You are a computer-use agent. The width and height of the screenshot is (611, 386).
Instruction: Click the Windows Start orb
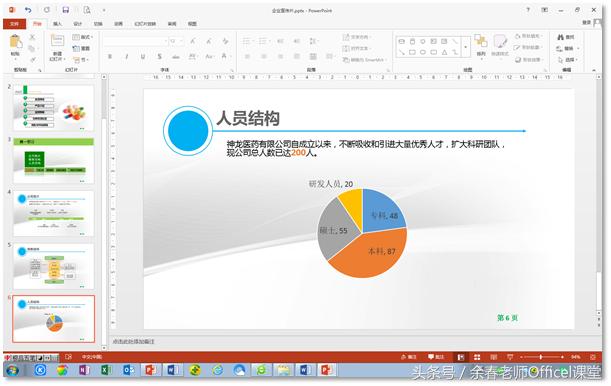[13, 370]
